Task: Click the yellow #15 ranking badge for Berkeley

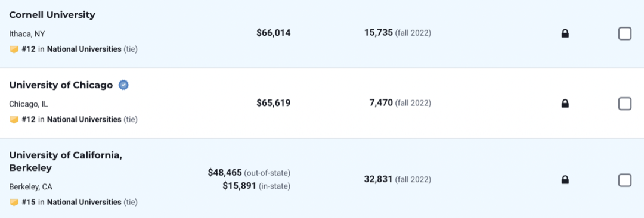Action: [x=14, y=202]
